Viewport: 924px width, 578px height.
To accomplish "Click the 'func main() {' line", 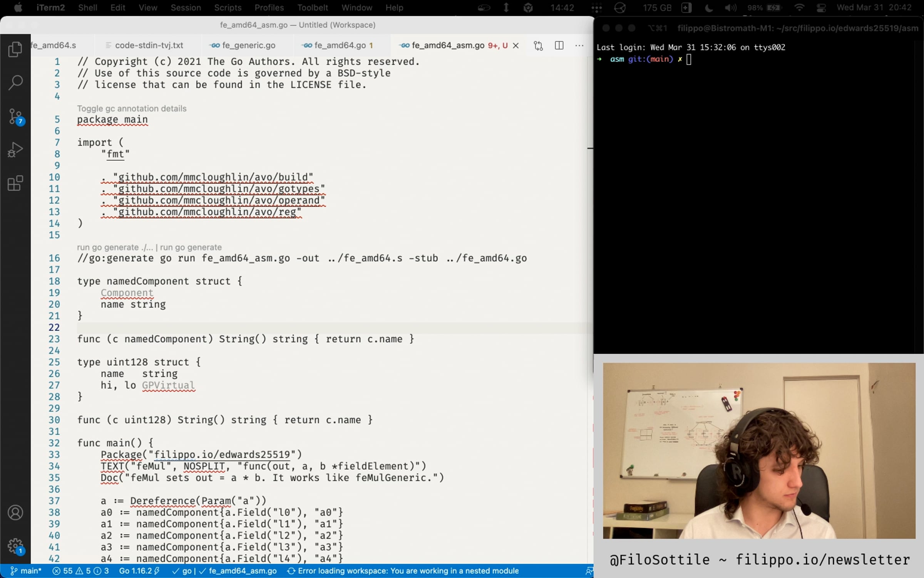I will 115,443.
